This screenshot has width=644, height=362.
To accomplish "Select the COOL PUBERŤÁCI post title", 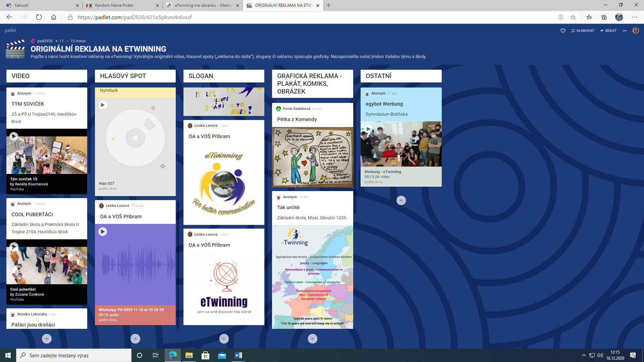I will [x=32, y=215].
